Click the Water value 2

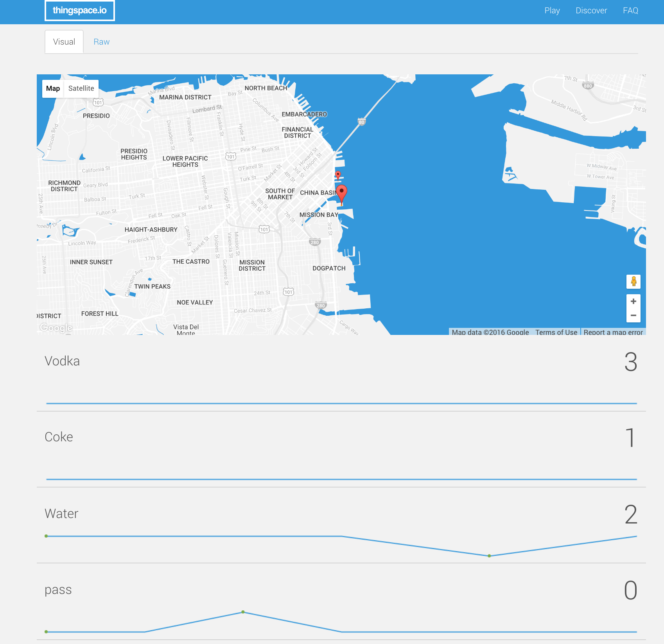coord(631,514)
